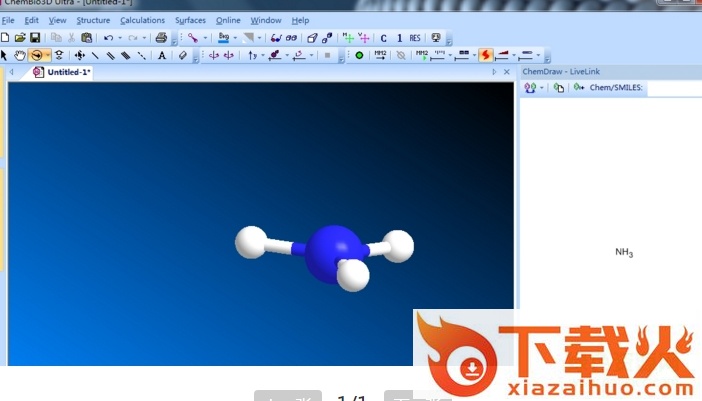Choose the hand translate tool
This screenshot has width=702, height=401.
point(19,55)
